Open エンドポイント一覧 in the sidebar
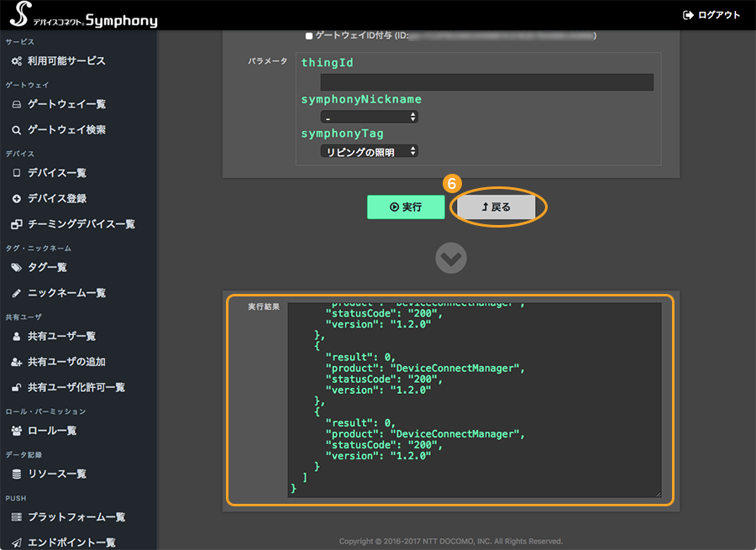 tap(71, 542)
